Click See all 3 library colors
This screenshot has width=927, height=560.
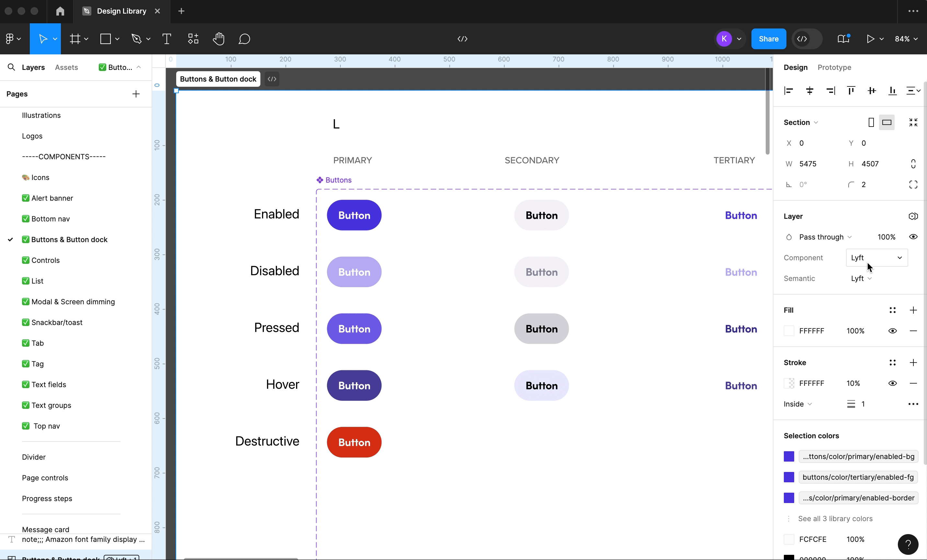835,519
